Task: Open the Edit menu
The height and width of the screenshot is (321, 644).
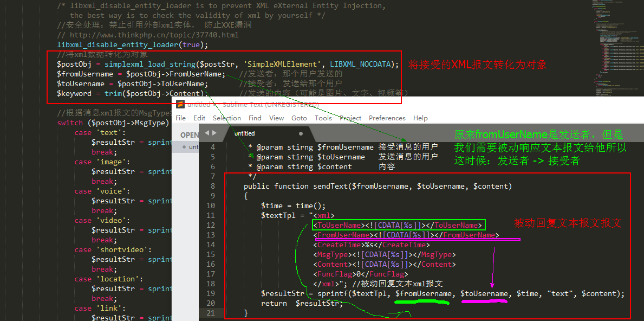Action: [199, 118]
